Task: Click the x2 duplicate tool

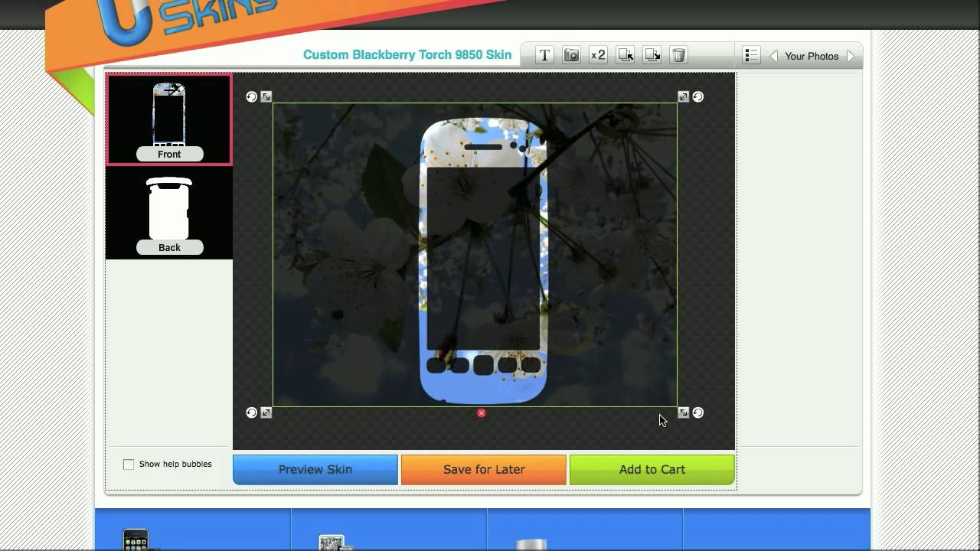Action: click(x=598, y=55)
